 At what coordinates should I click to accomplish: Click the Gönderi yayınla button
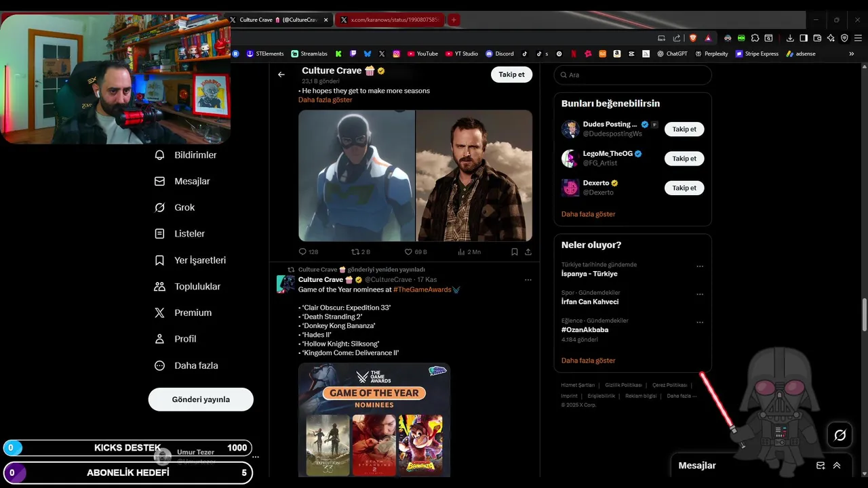201,399
